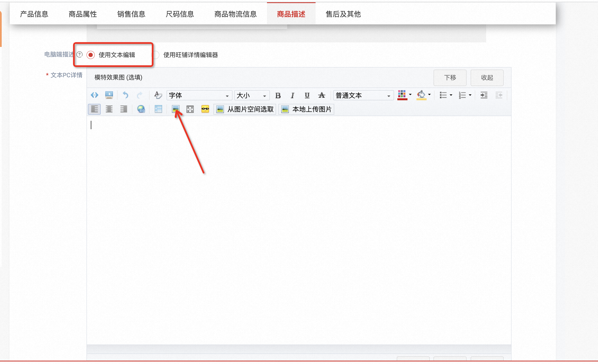
Task: Select the 商品描述 tab
Action: 291,14
